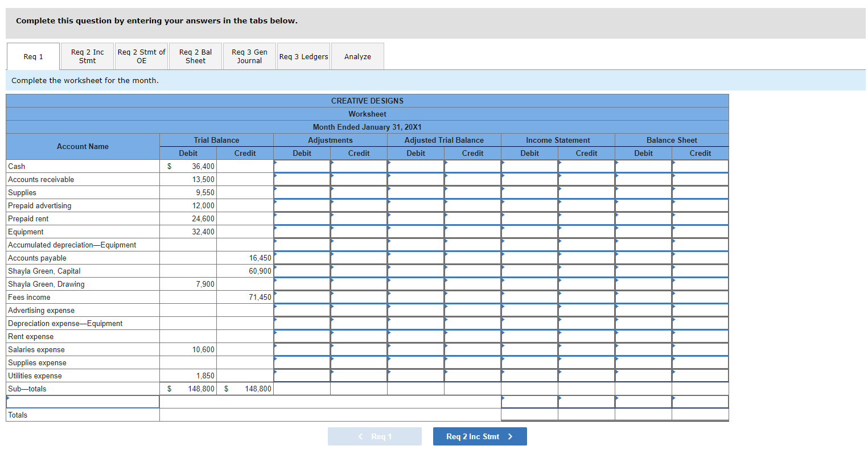Switch to Req 3 Ledgers tab
The width and height of the screenshot is (868, 454).
pyautogui.click(x=303, y=56)
